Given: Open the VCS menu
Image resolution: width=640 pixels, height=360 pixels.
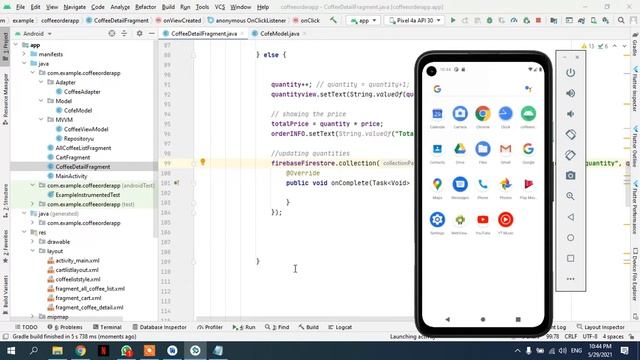Looking at the screenshot, I should pyautogui.click(x=220, y=7).
